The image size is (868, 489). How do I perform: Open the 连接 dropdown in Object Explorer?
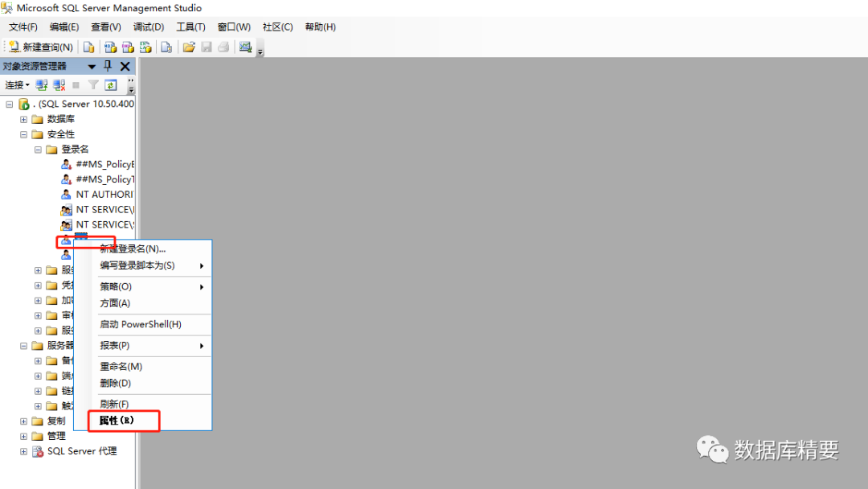click(17, 84)
